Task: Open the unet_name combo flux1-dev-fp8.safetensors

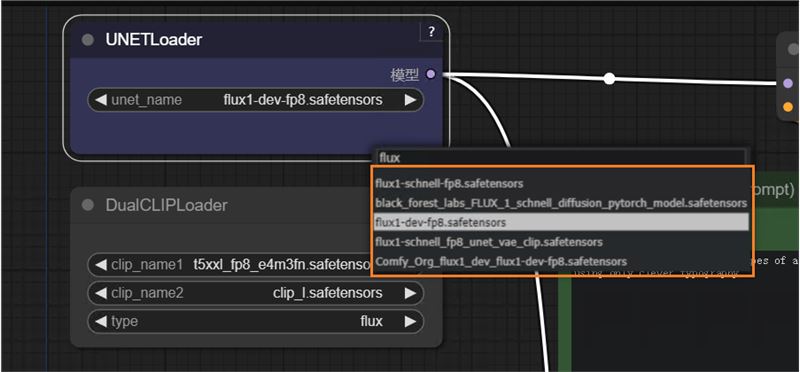Action: pyautogui.click(x=256, y=100)
